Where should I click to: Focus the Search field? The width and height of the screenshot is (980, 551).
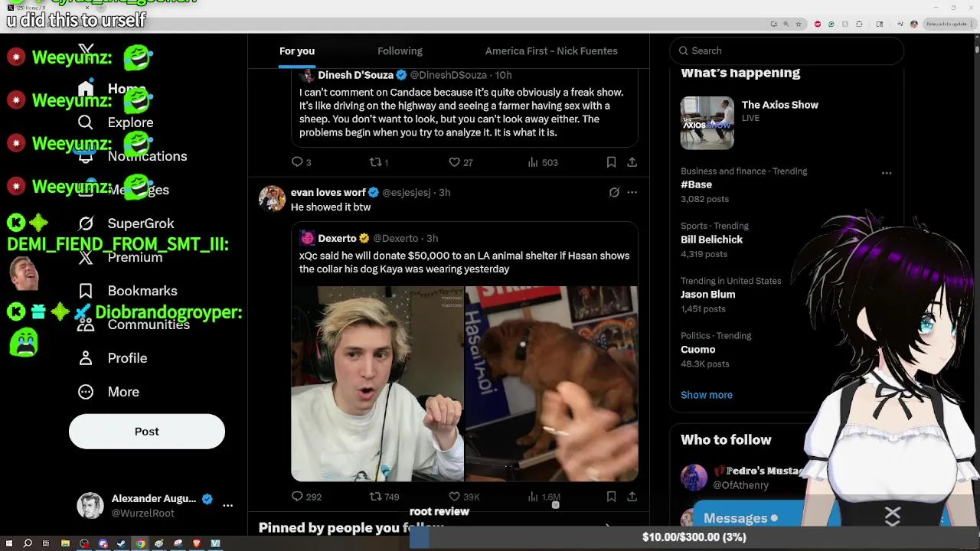tap(787, 51)
